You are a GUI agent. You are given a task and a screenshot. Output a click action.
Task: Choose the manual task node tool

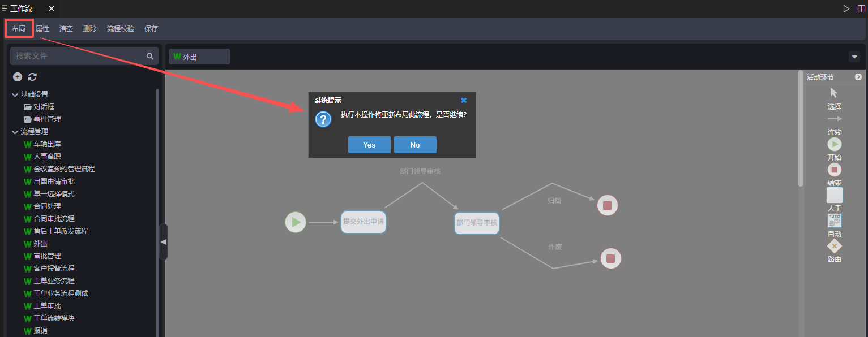(834, 195)
